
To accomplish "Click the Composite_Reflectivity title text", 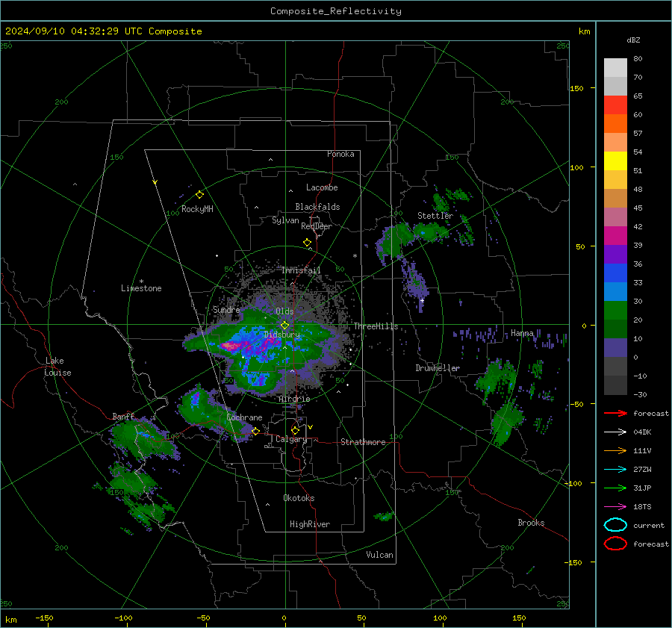I will (336, 11).
